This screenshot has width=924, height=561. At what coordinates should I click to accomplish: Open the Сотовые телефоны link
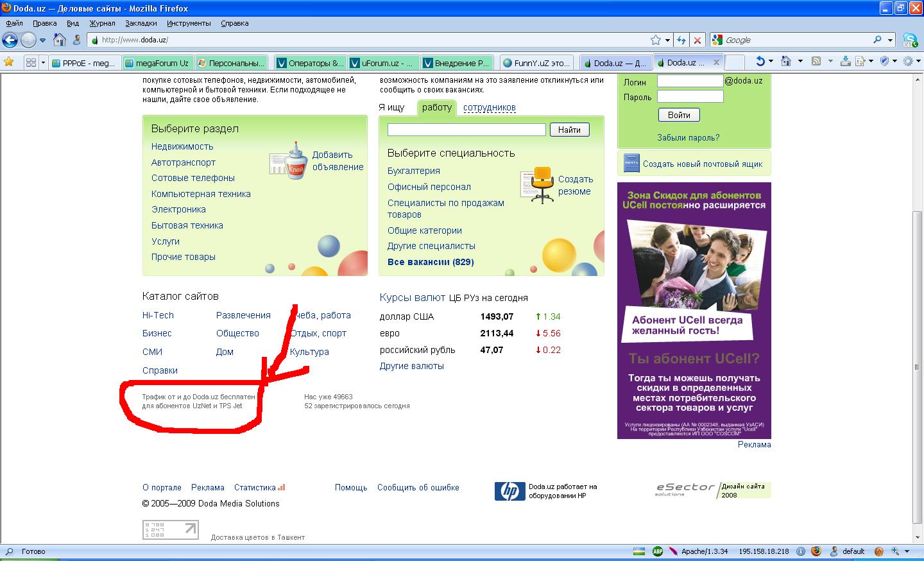[193, 178]
